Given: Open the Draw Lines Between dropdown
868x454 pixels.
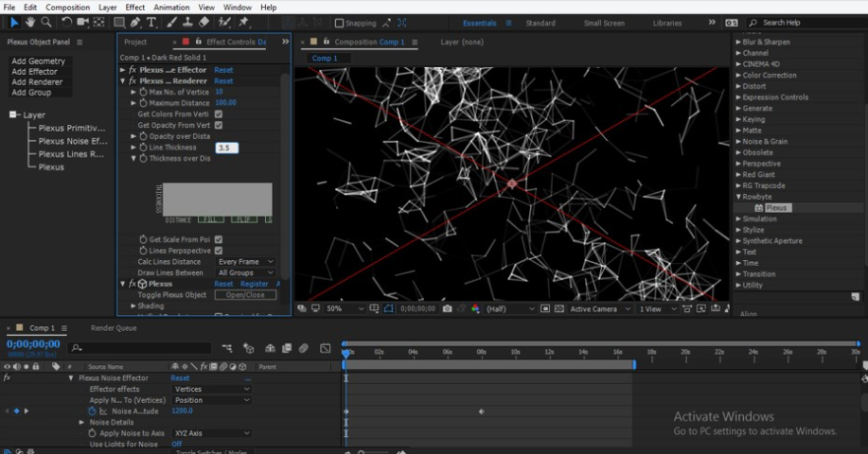Looking at the screenshot, I should coord(245,272).
